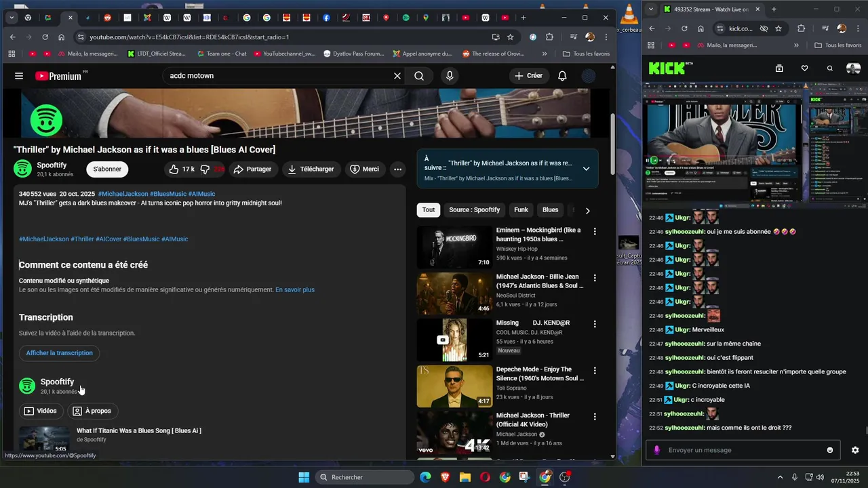Bookmark the YouTube page with star
868x488 pixels.
(x=511, y=37)
